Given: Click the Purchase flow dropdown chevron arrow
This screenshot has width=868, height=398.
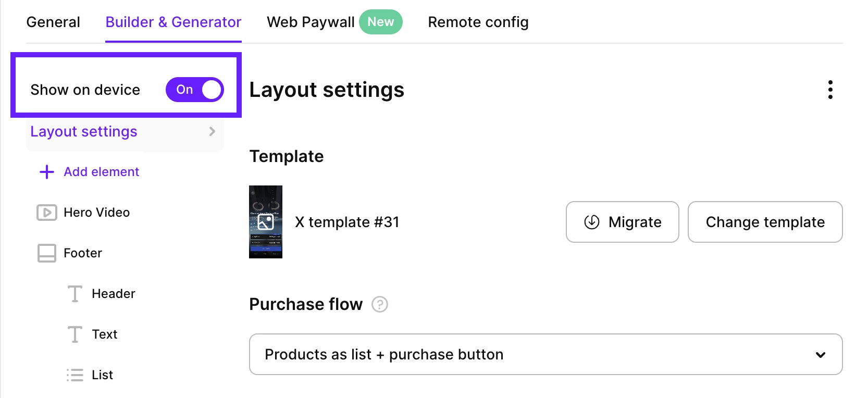Looking at the screenshot, I should pos(821,355).
